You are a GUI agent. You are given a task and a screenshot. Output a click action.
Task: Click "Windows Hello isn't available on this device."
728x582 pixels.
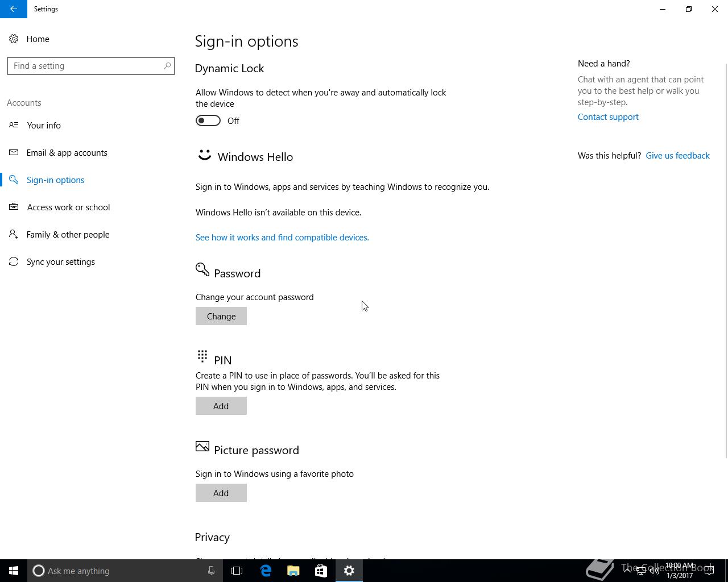pos(278,213)
